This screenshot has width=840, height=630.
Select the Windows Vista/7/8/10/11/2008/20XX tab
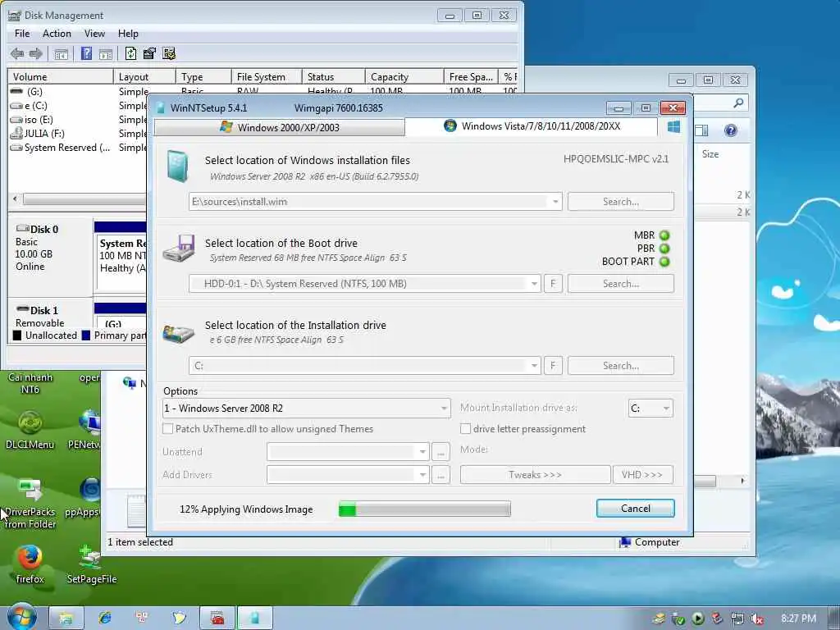coord(532,126)
